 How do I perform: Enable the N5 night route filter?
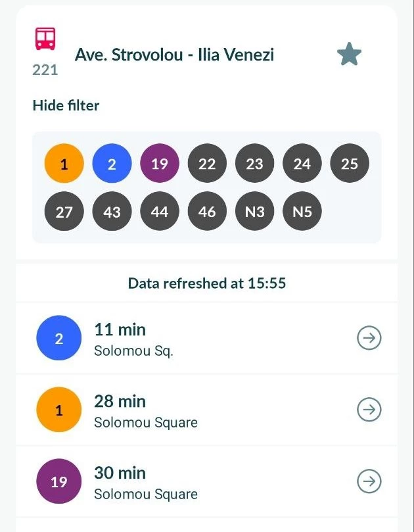click(302, 211)
